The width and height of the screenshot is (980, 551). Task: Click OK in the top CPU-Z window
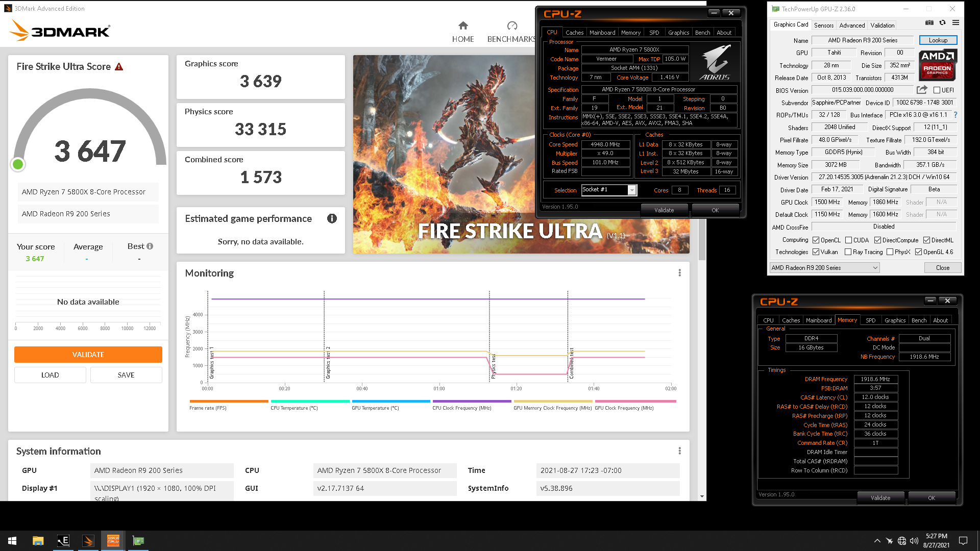pyautogui.click(x=715, y=210)
